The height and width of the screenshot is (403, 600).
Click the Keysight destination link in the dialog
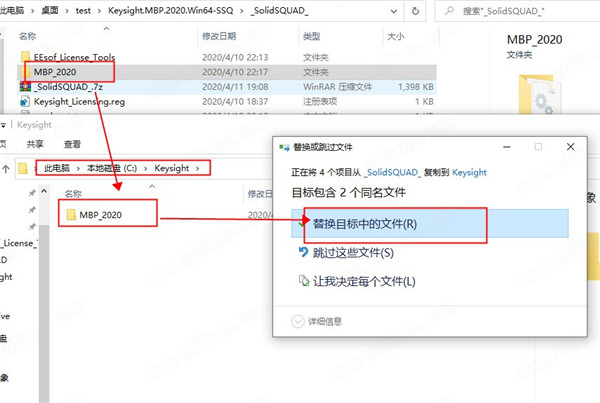pyautogui.click(x=469, y=173)
